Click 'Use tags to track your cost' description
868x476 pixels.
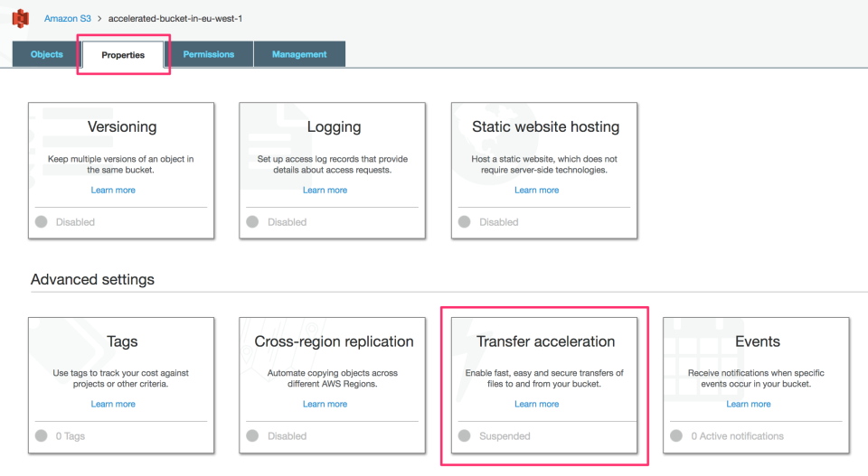click(x=120, y=378)
